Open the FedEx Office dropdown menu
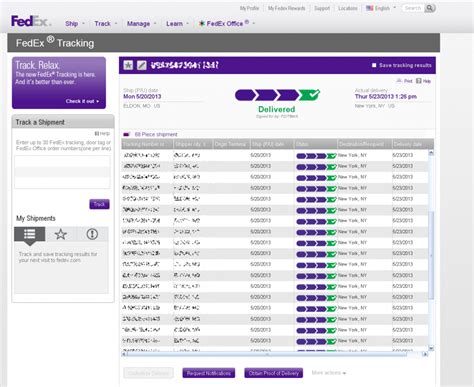 [x=227, y=24]
